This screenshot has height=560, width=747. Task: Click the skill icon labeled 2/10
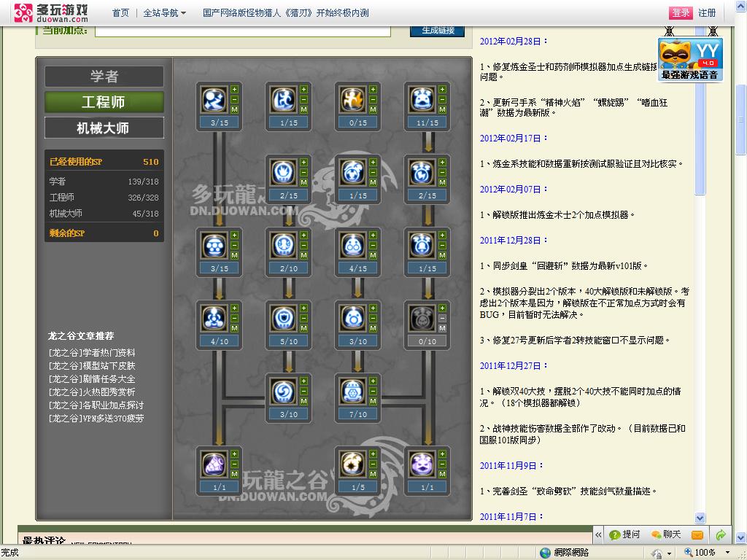click(284, 246)
